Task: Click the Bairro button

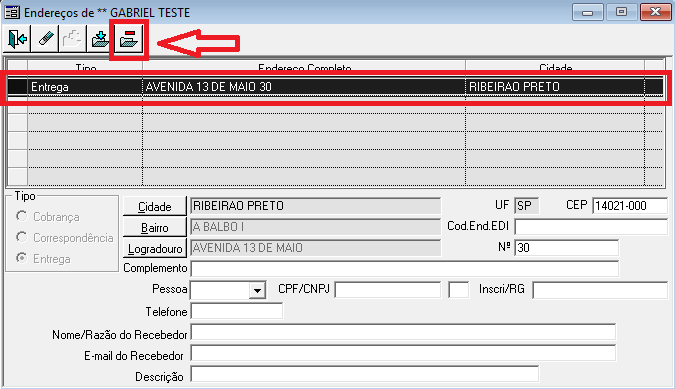Action: (155, 227)
